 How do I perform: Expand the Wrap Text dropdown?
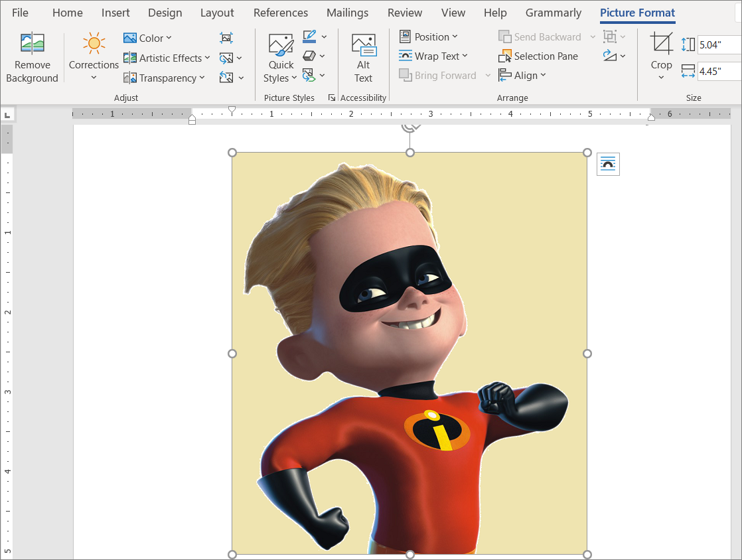pos(434,56)
